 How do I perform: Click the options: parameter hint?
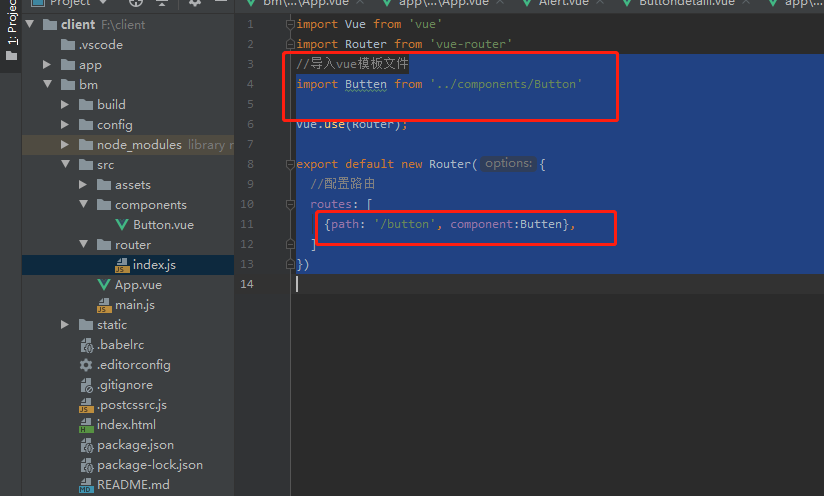tap(508, 163)
